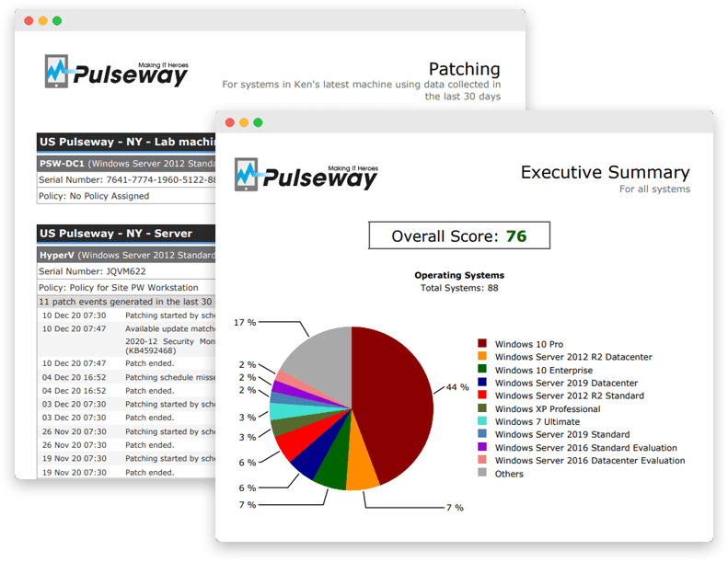Select the dark green pie slice

[x=335, y=459]
